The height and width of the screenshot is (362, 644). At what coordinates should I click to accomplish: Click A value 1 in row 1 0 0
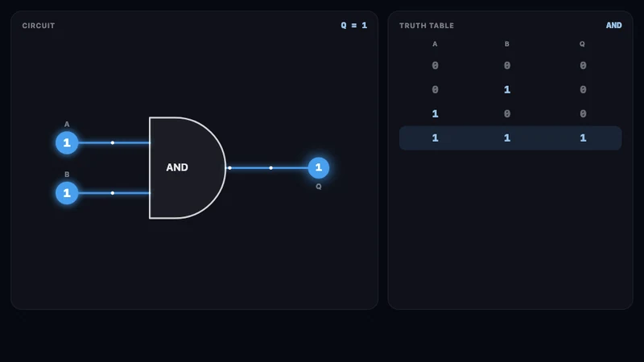point(435,113)
